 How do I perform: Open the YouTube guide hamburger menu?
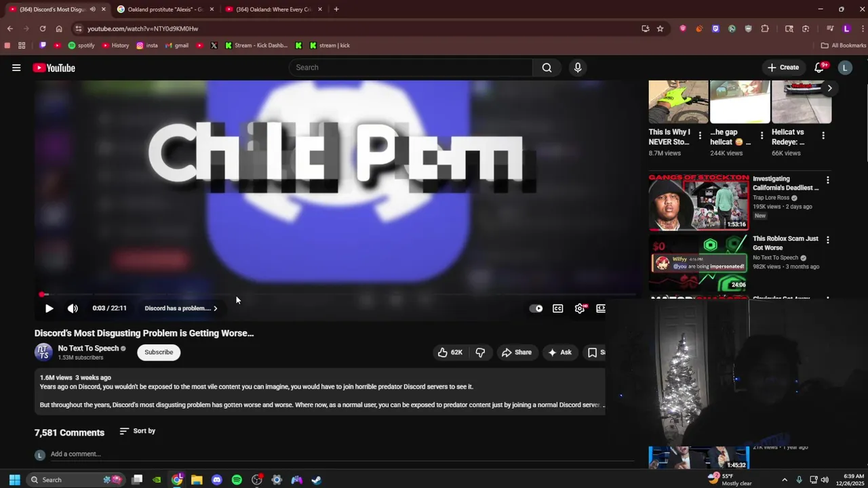click(x=16, y=68)
